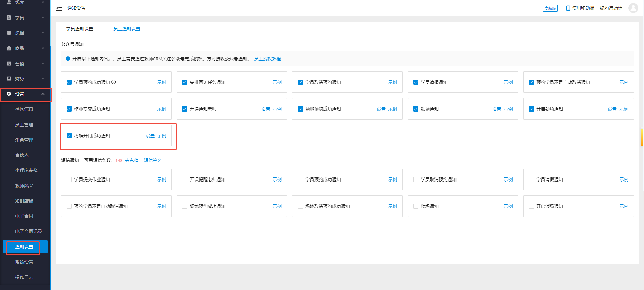Collapse the sidebar with the hamburger icon
This screenshot has height=290, width=644.
pos(59,8)
